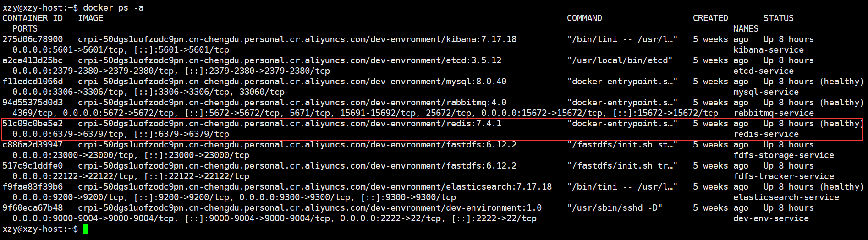Click the redis-service container name
The height and width of the screenshot is (240, 868).
pyautogui.click(x=766, y=134)
